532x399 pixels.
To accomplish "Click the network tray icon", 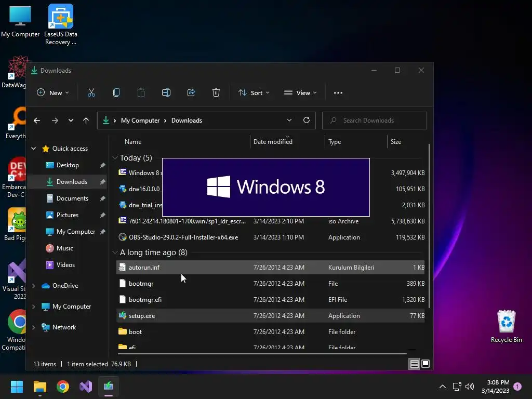I will click(x=457, y=387).
